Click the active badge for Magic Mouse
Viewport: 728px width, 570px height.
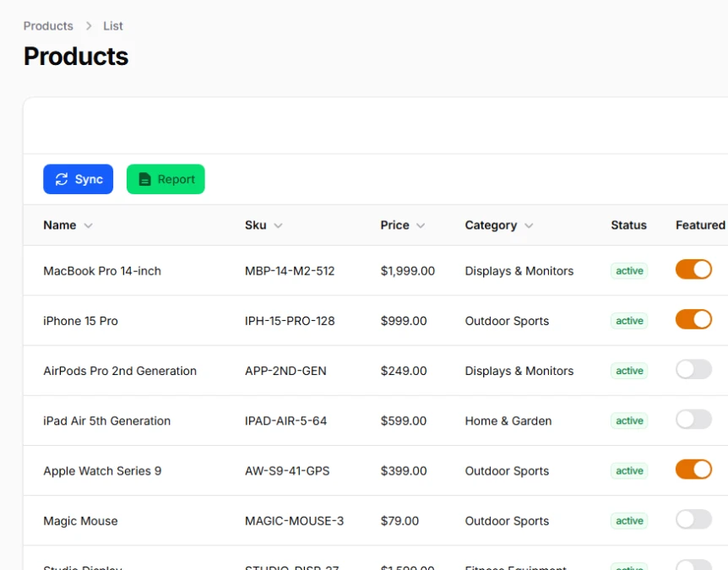click(x=629, y=521)
